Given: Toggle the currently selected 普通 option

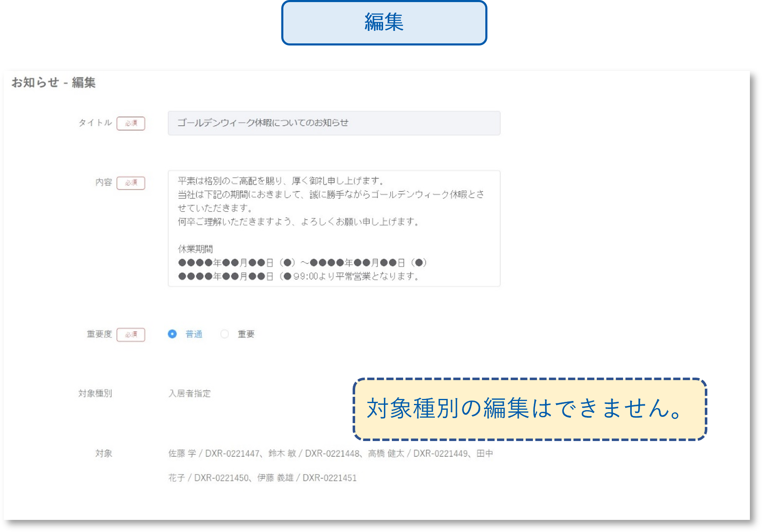Looking at the screenshot, I should point(173,334).
